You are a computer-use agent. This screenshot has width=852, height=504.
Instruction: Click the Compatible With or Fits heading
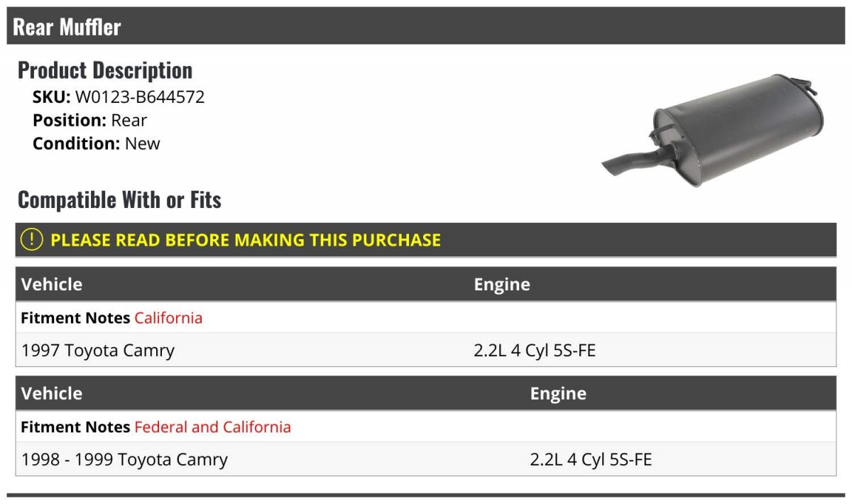119,200
